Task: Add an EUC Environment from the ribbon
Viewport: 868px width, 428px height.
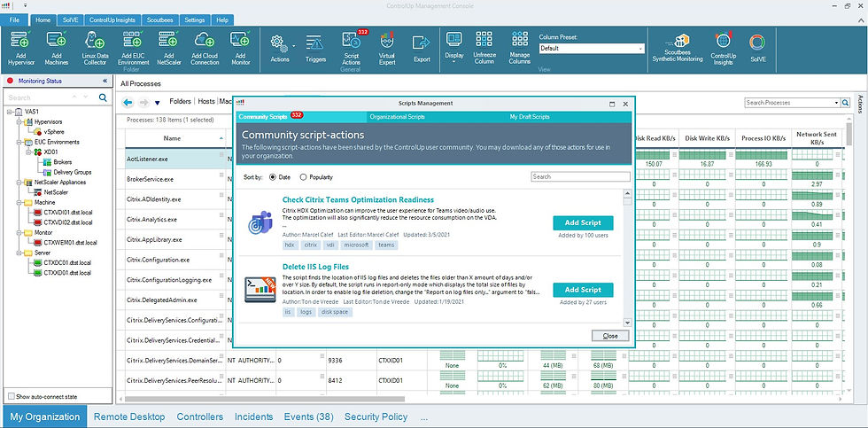Action: point(133,48)
